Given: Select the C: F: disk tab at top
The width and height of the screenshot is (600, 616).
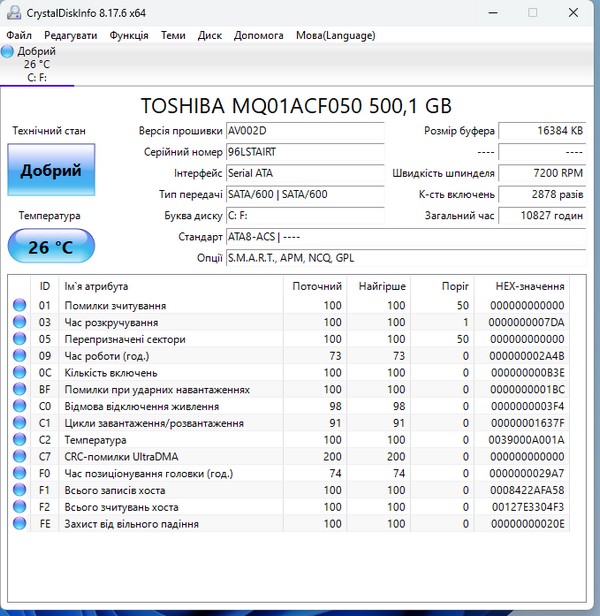Looking at the screenshot, I should click(36, 77).
